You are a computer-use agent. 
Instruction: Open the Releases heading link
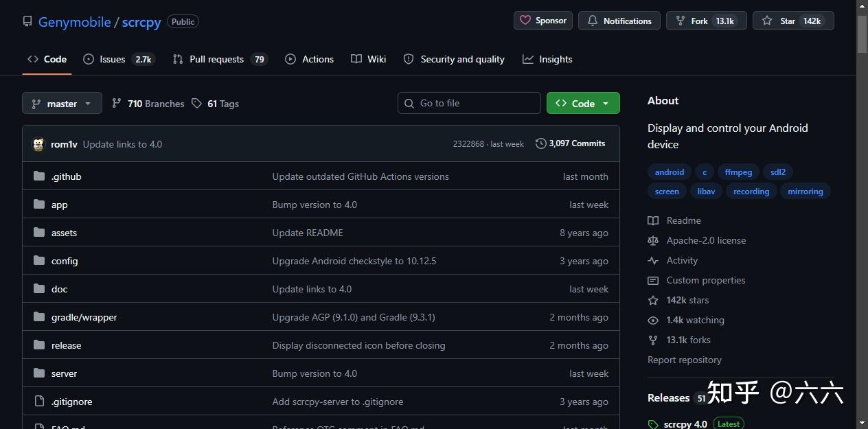tap(668, 398)
